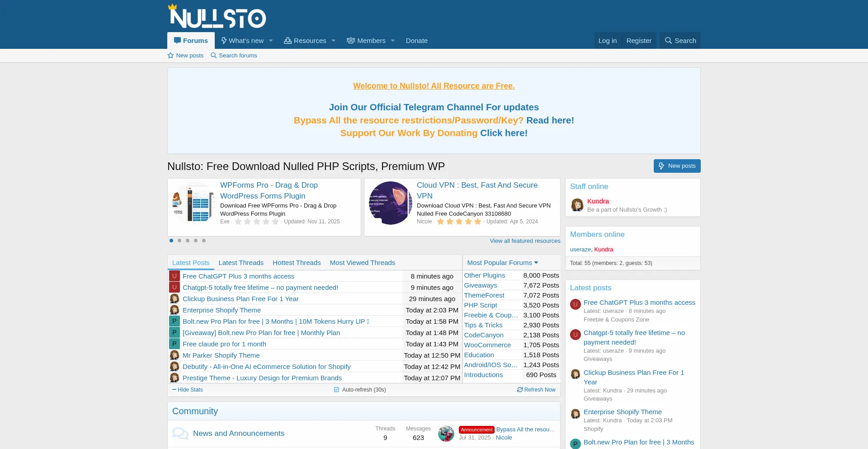
Task: Click the News and Announcements forum icon
Action: click(x=180, y=434)
